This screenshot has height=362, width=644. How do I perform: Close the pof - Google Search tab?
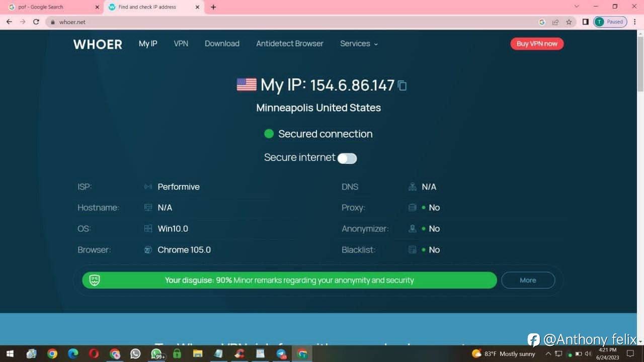tap(97, 7)
